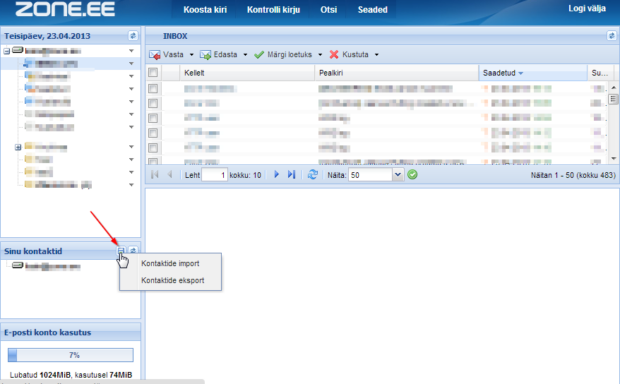Screen dimensions: 620x384
Task: Go to the first page icon
Action: tap(155, 174)
